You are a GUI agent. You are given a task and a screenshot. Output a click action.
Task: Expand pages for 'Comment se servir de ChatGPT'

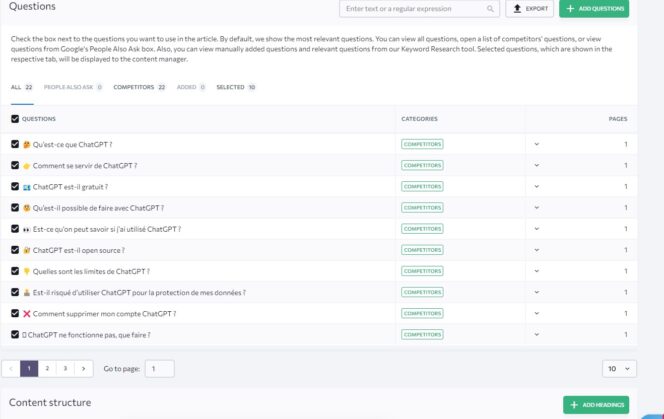coord(536,165)
